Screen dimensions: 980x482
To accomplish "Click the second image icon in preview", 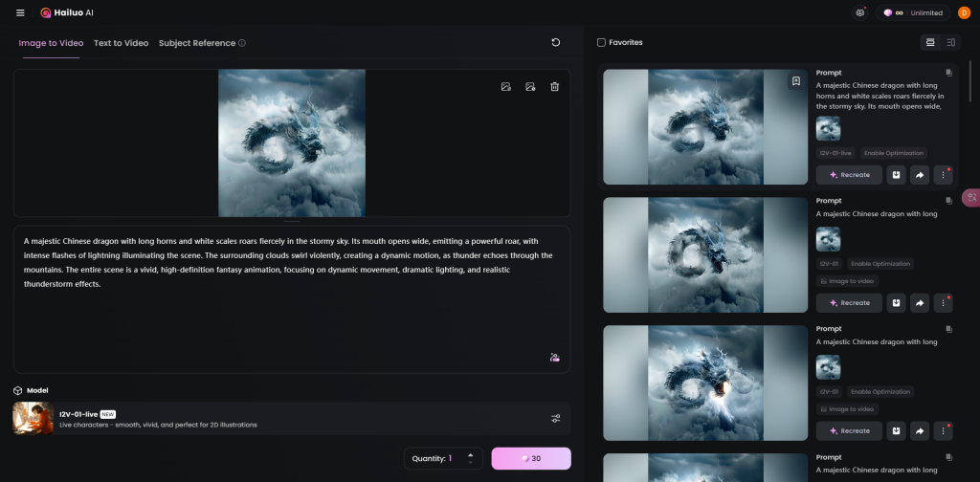I will [x=530, y=87].
